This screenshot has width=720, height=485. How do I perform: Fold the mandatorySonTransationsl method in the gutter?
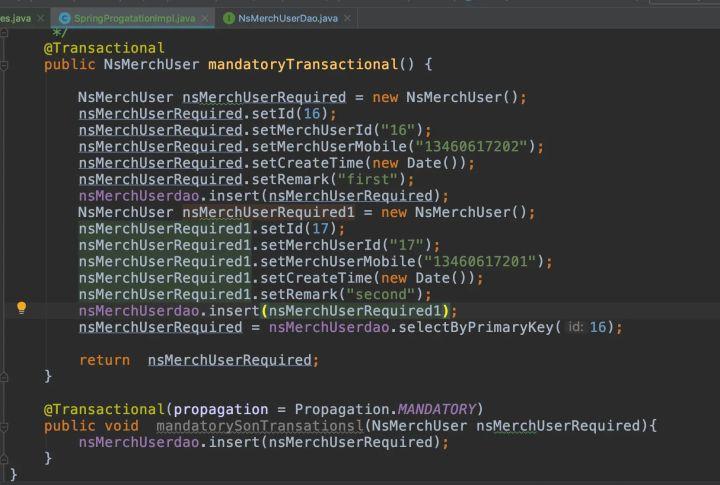tap(5, 425)
